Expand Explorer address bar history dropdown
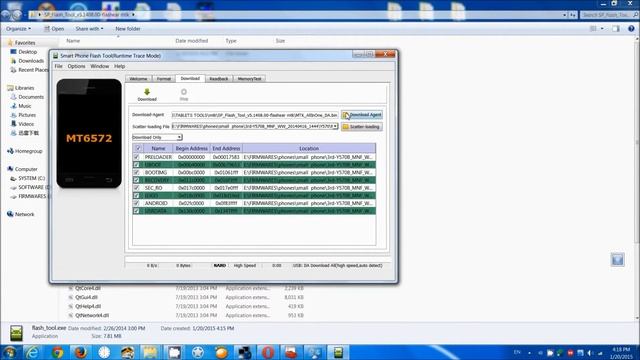This screenshot has height=360, width=640. pyautogui.click(x=564, y=15)
